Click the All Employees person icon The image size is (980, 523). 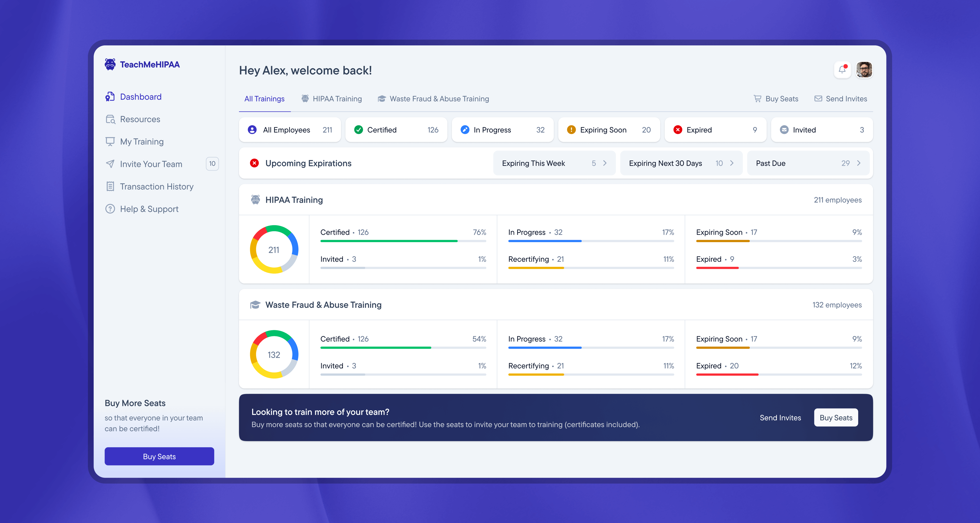[x=252, y=130]
